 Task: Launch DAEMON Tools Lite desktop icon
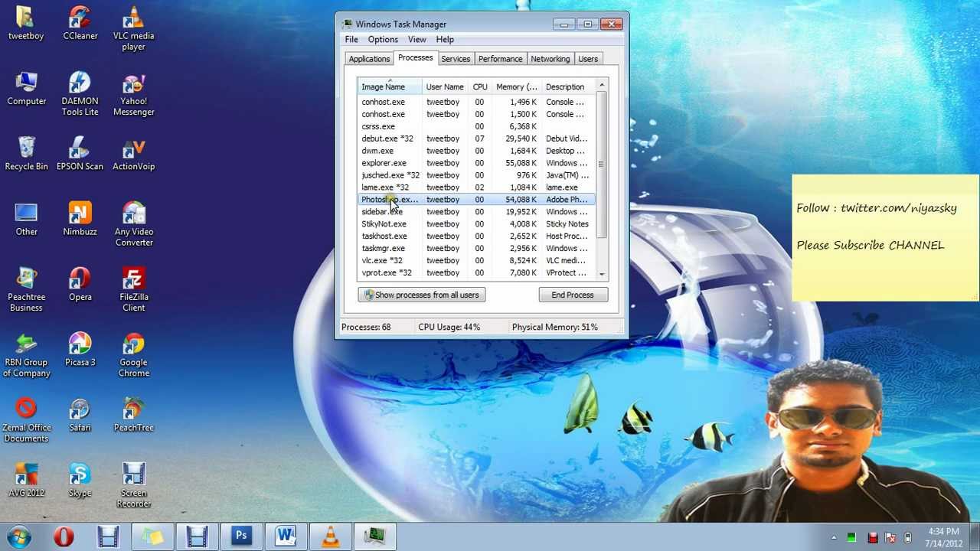tap(80, 93)
